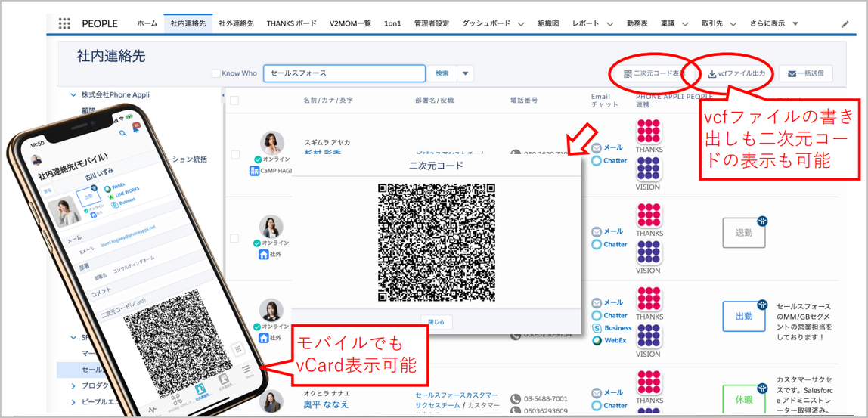This screenshot has height=418, width=868.
Task: Click the WebEx icon in third row
Action: click(x=597, y=341)
